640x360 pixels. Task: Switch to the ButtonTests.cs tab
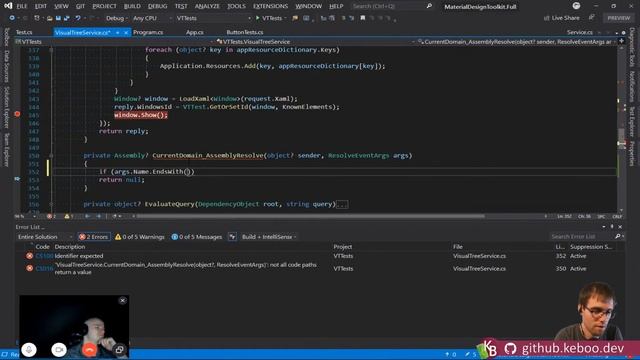245,32
